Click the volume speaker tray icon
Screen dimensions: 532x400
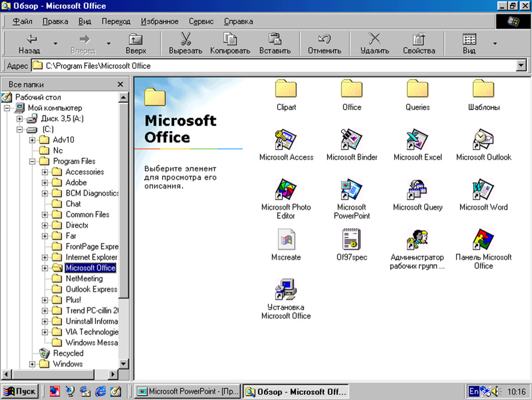pyautogui.click(x=496, y=392)
